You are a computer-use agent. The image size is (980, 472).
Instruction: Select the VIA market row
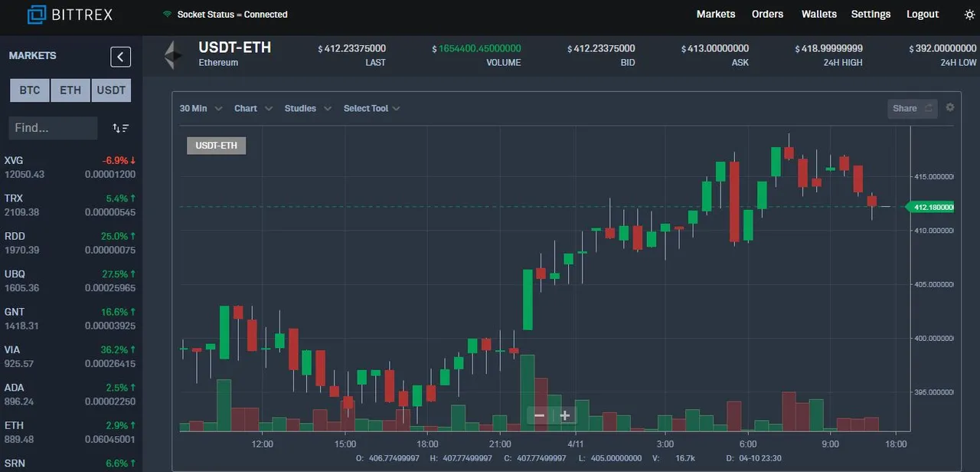coord(70,356)
